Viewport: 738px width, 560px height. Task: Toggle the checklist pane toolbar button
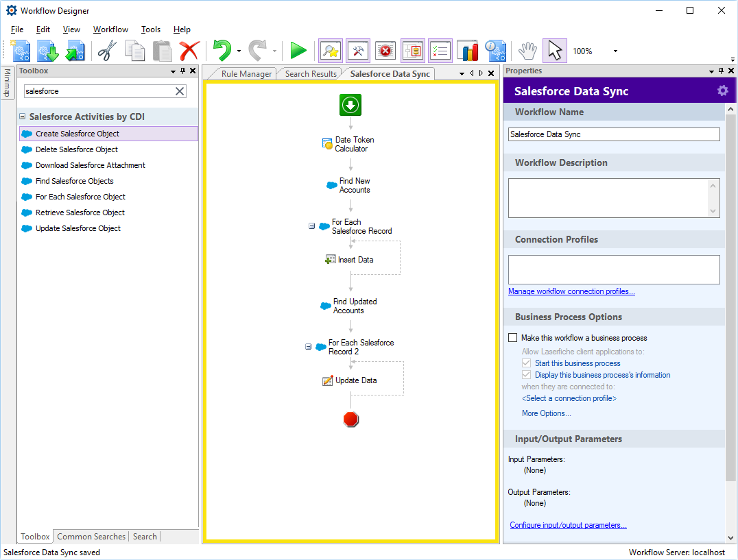(x=440, y=51)
